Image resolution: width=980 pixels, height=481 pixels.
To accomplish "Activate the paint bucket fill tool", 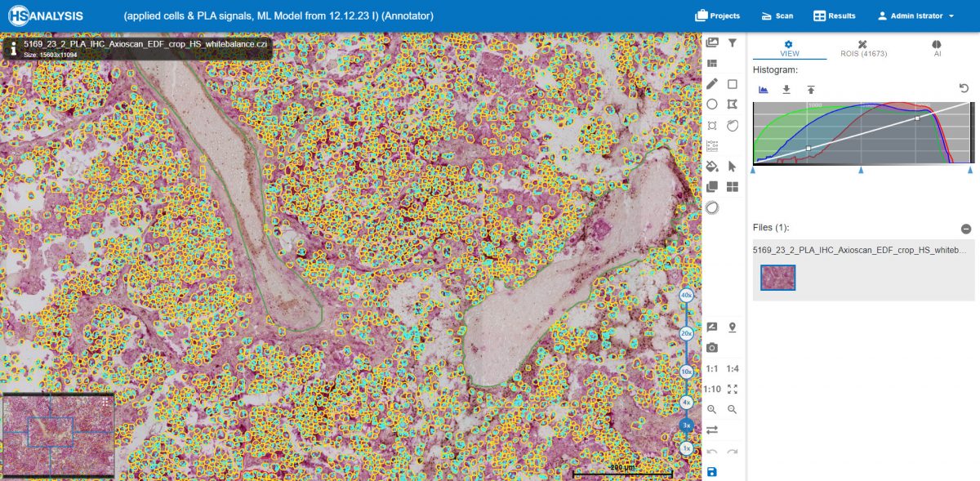I will click(712, 166).
